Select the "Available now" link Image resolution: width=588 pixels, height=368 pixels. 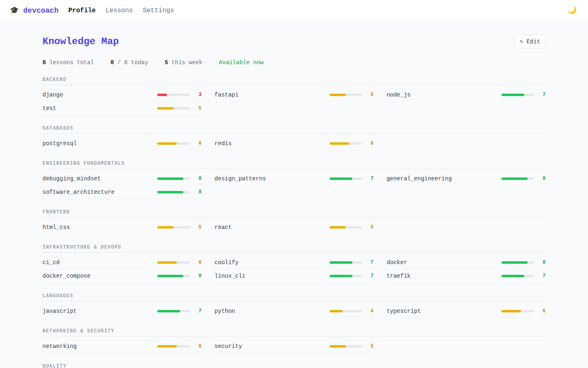pyautogui.click(x=241, y=62)
